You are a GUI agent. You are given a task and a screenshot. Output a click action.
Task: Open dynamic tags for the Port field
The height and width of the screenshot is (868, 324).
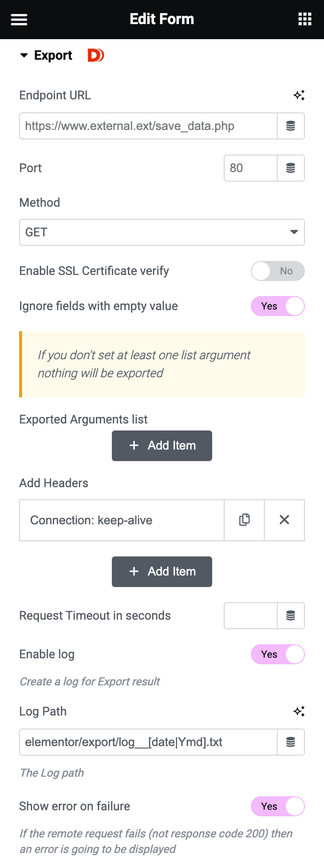click(291, 168)
